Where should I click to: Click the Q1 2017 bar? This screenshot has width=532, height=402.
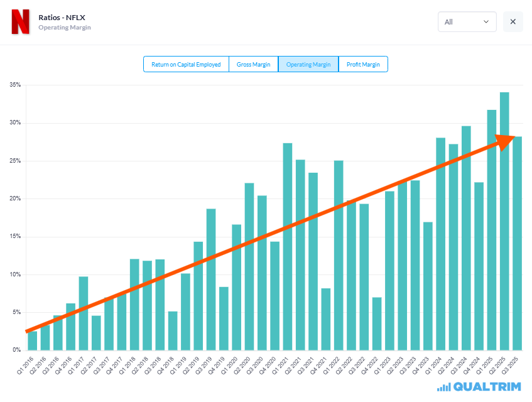[x=84, y=313]
